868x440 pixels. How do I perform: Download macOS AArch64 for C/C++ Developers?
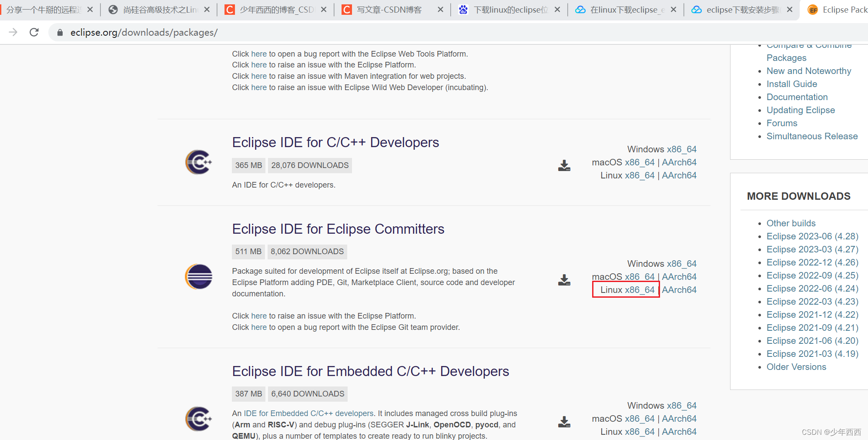pyautogui.click(x=679, y=162)
